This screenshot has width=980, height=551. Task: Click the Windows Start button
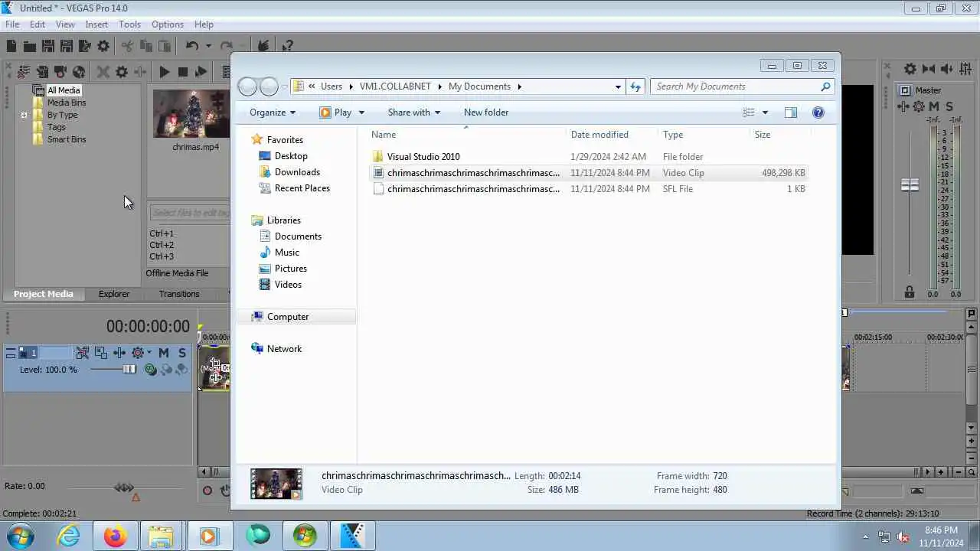pos(19,536)
